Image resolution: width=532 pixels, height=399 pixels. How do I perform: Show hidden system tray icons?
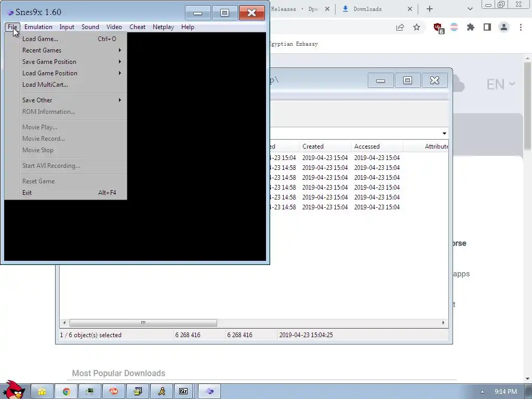pos(482,392)
